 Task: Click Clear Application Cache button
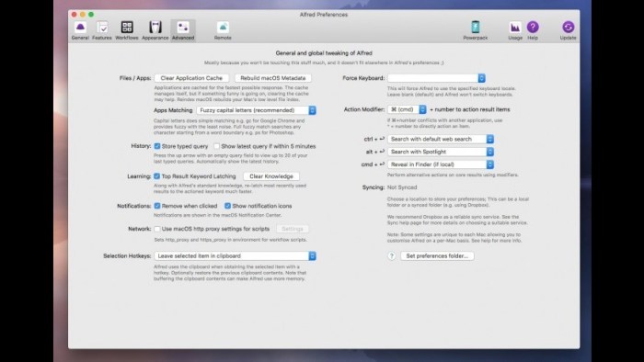coord(191,78)
